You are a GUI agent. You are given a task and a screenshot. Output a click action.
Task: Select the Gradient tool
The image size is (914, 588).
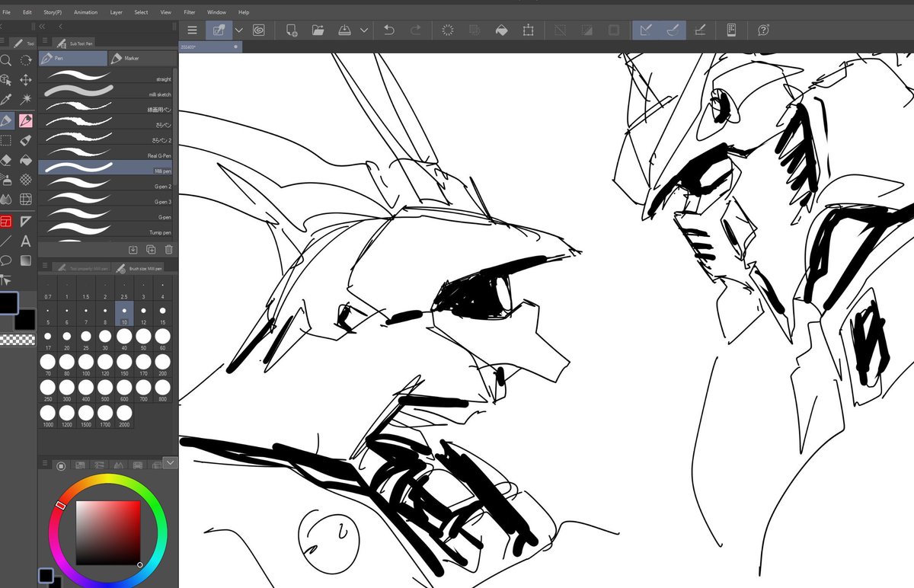pos(25,260)
